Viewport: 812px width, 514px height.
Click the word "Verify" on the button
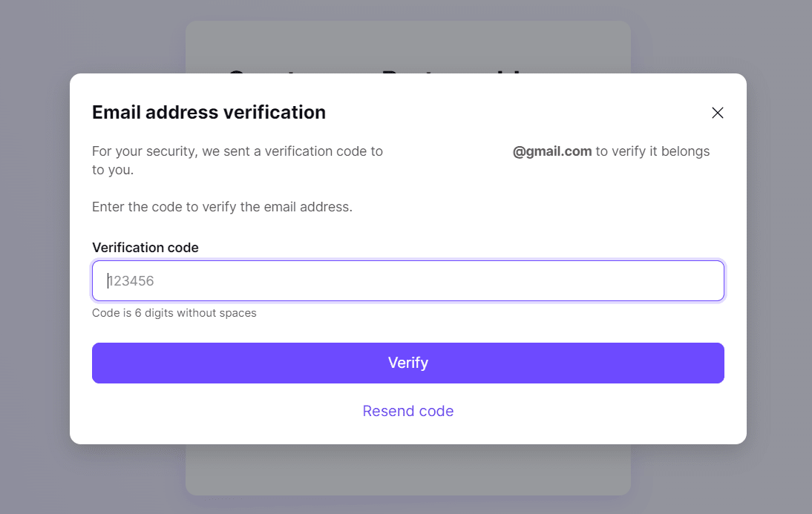[407, 363]
